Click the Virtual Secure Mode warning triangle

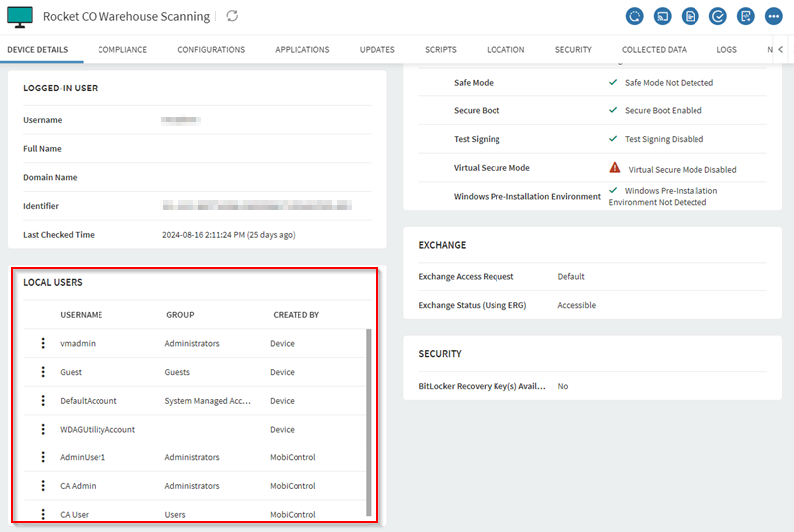click(x=615, y=168)
